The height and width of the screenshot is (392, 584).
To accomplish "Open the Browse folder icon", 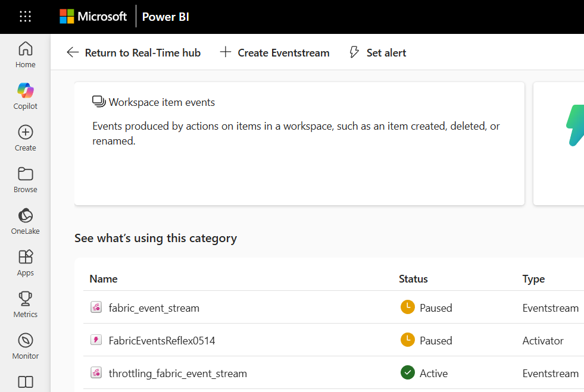I will click(25, 179).
